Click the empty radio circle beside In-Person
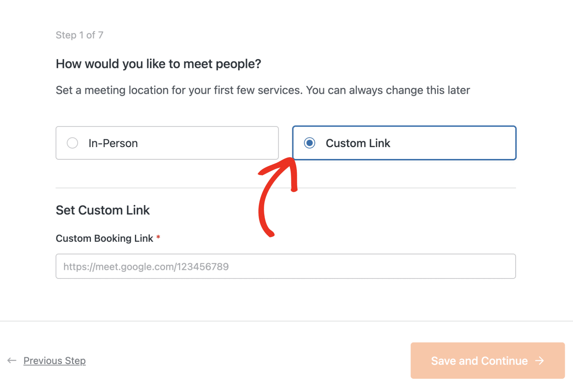This screenshot has height=392, width=573. (x=72, y=143)
